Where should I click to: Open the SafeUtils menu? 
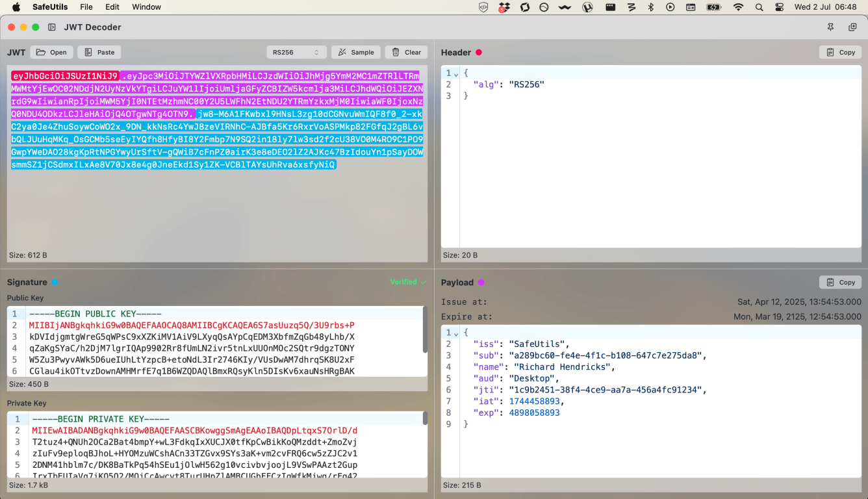click(x=50, y=7)
